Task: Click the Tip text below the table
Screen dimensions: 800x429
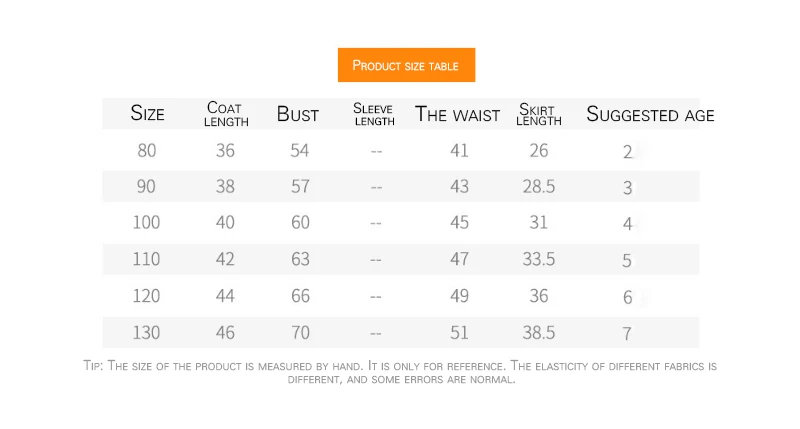Action: tap(400, 372)
